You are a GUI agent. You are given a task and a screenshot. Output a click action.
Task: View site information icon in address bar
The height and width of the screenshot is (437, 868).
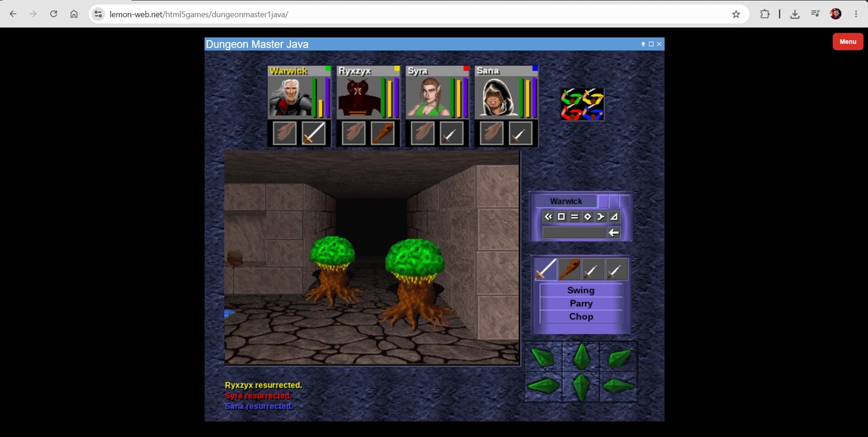coord(98,14)
